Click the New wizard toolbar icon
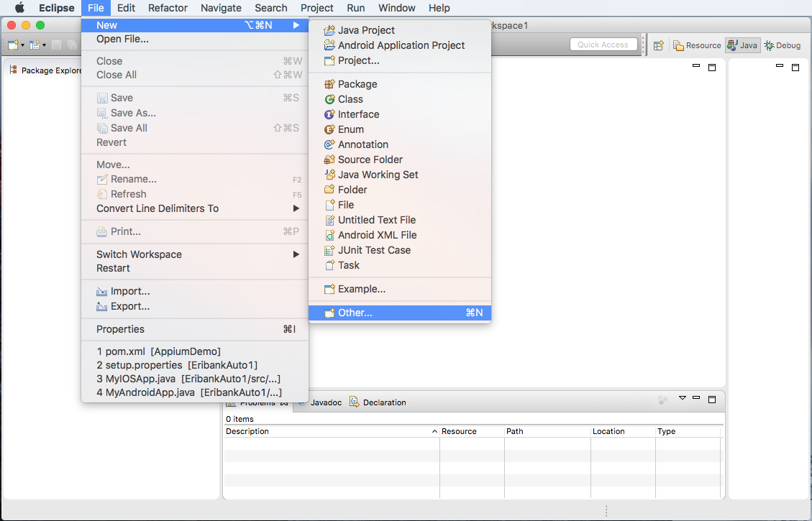 click(x=13, y=45)
